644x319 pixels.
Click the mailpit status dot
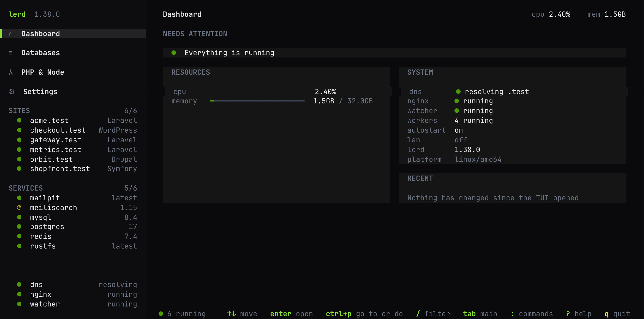pos(19,198)
